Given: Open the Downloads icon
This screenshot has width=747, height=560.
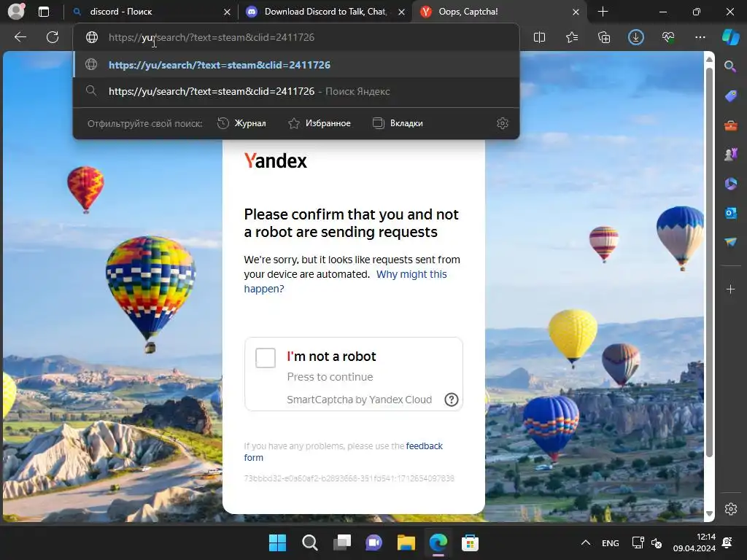Looking at the screenshot, I should [x=636, y=37].
